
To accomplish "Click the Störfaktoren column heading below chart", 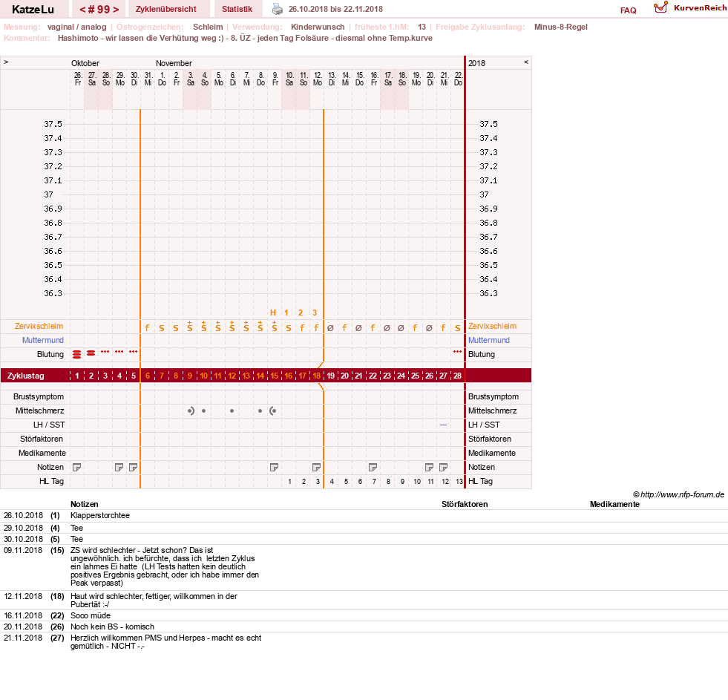I will pyautogui.click(x=465, y=504).
